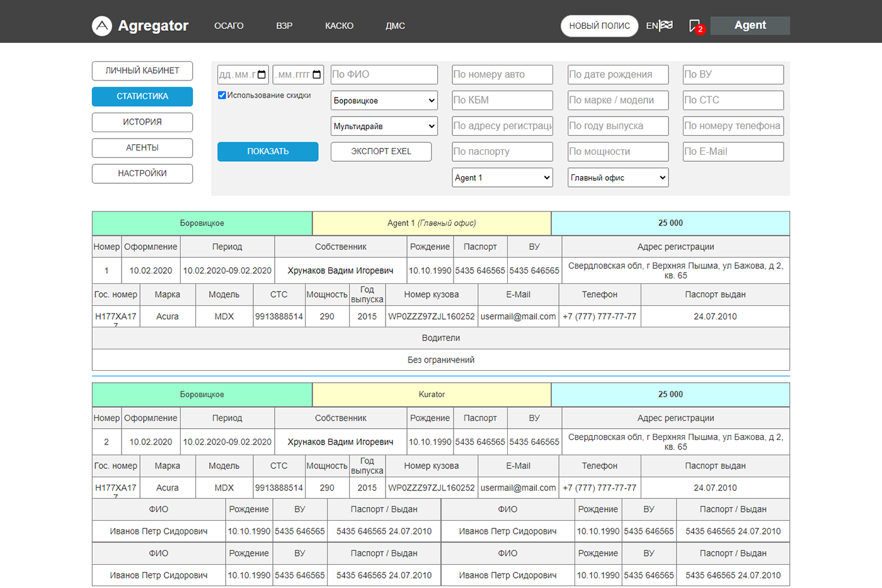The width and height of the screenshot is (882, 588).
Task: Open the ОСАГО menu item
Action: coord(229,26)
